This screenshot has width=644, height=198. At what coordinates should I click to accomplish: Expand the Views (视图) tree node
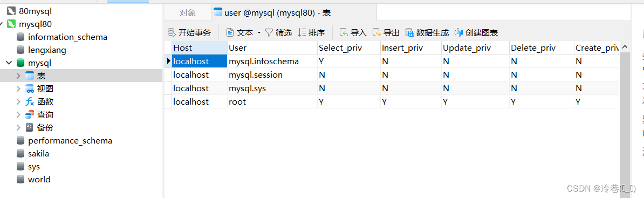pyautogui.click(x=18, y=88)
